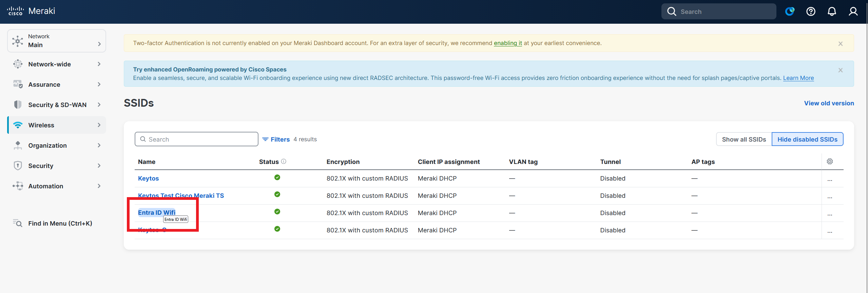Click the Encryption column header
Viewport: 868px width, 293px height.
tap(343, 162)
